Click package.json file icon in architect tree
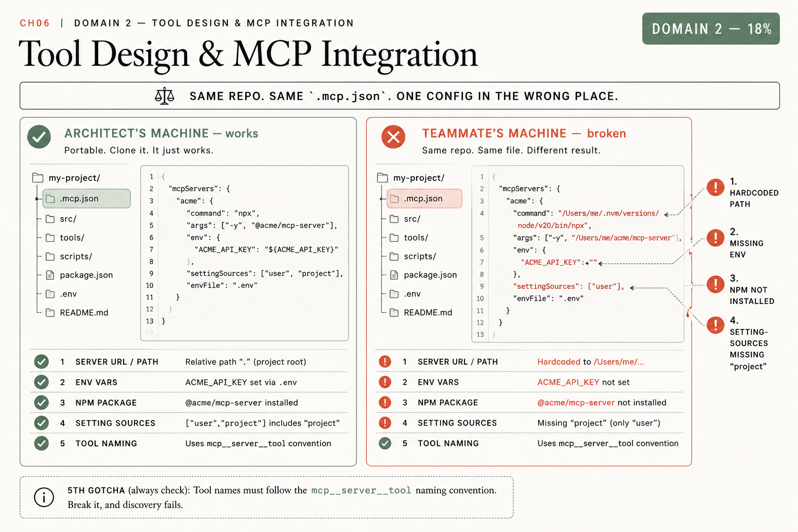 (50, 275)
